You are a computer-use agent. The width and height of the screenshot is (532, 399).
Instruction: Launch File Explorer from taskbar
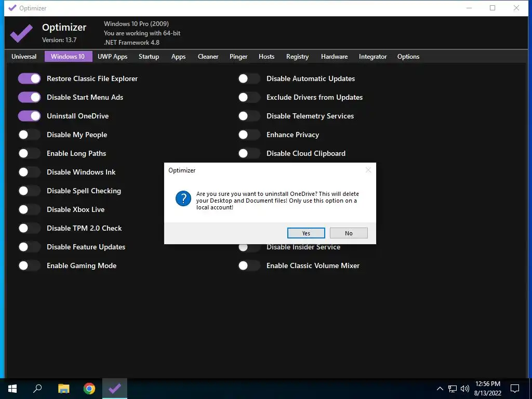(x=63, y=389)
